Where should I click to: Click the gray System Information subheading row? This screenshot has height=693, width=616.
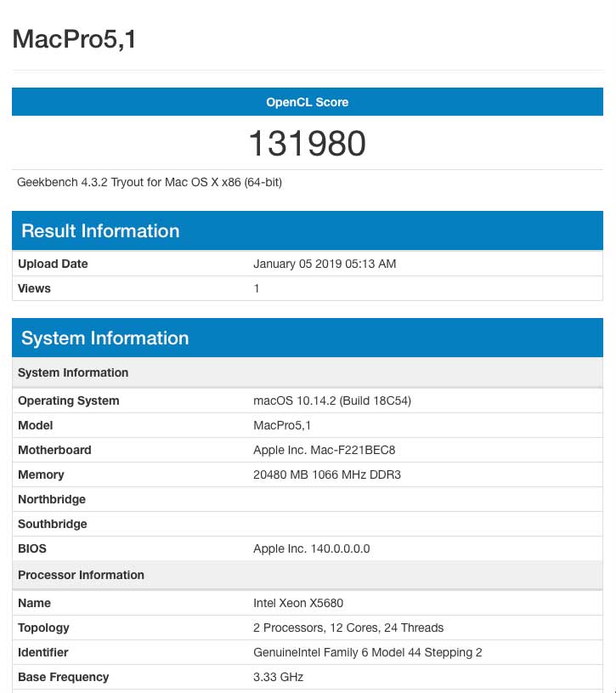[308, 372]
